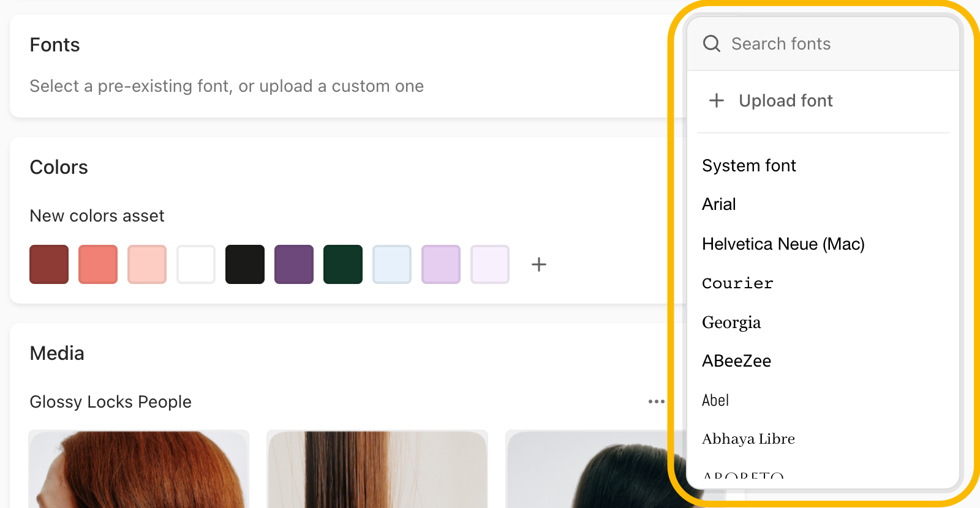Select the Georgia font
This screenshot has height=508, width=980.
731,322
